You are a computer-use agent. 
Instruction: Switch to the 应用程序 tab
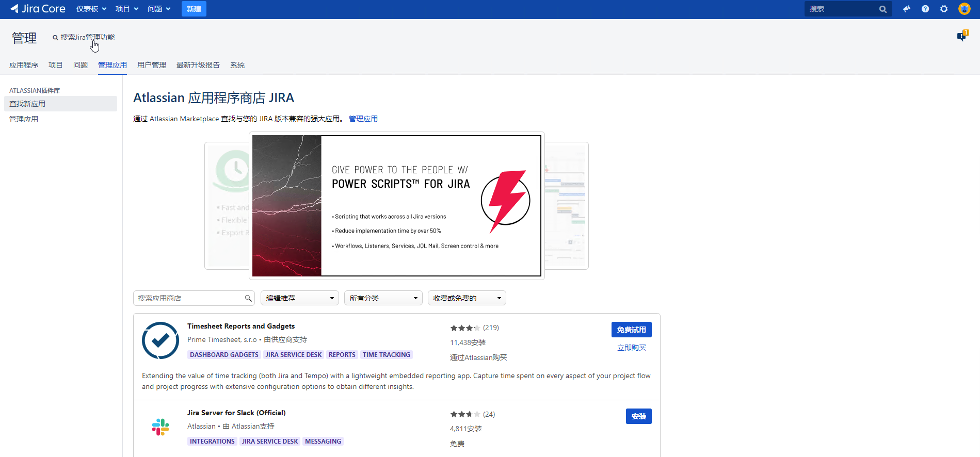click(24, 65)
